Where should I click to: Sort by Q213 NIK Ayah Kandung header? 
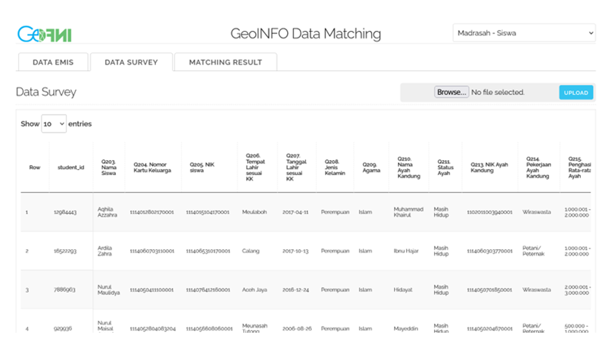point(490,167)
